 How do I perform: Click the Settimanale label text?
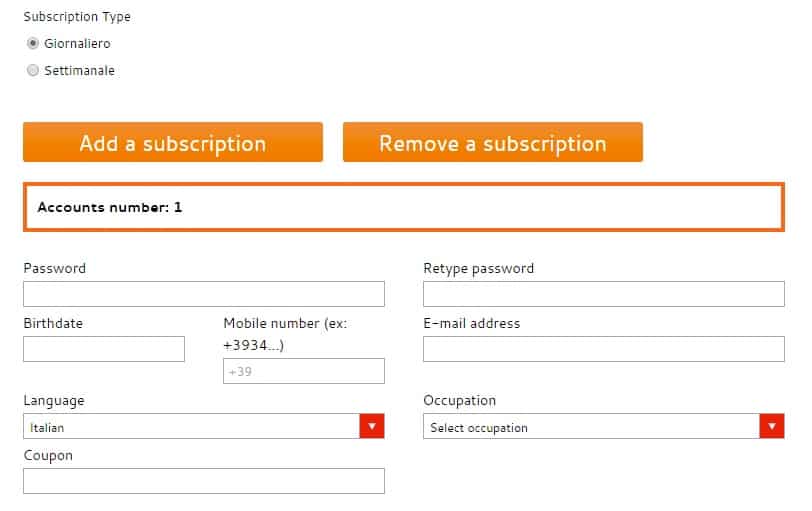tap(79, 70)
